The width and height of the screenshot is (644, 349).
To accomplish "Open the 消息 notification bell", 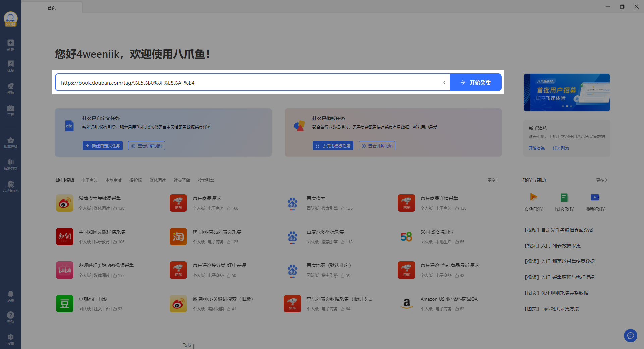I will click(x=11, y=296).
